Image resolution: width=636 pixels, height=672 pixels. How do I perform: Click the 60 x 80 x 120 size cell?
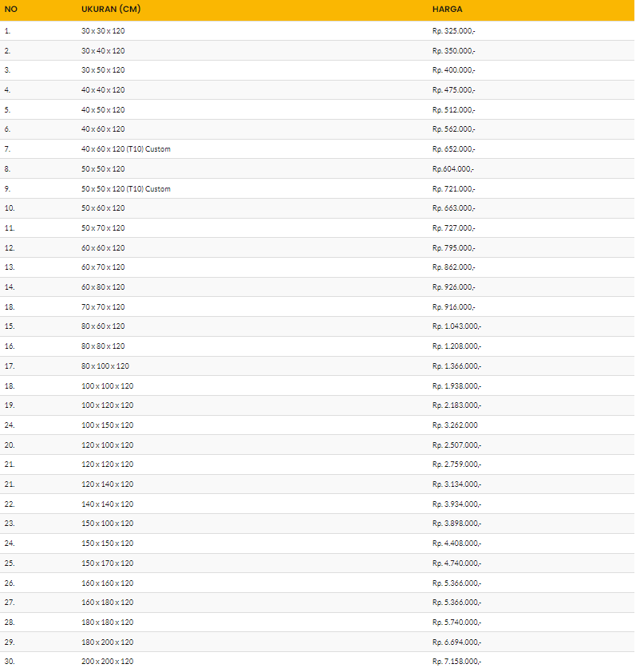(x=103, y=287)
